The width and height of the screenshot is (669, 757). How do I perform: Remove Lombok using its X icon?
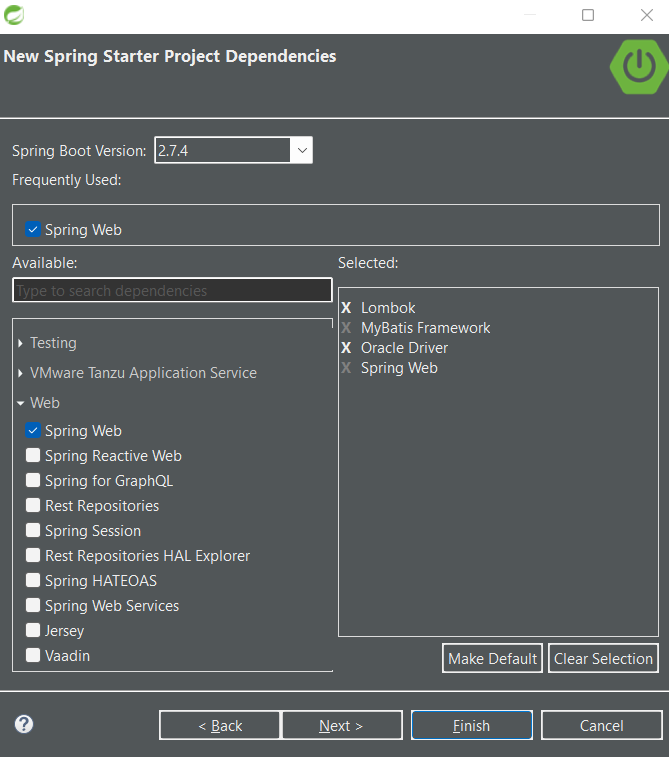tap(346, 308)
